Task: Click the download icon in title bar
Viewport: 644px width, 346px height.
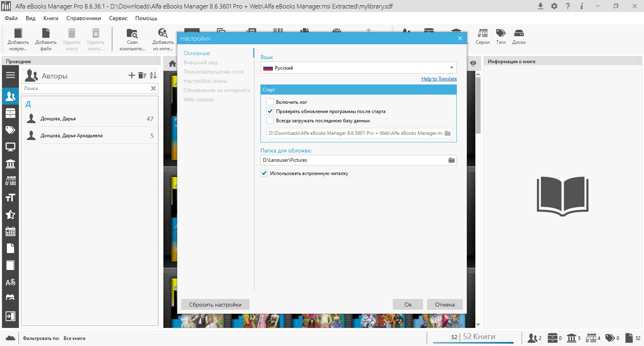Action: [x=541, y=6]
